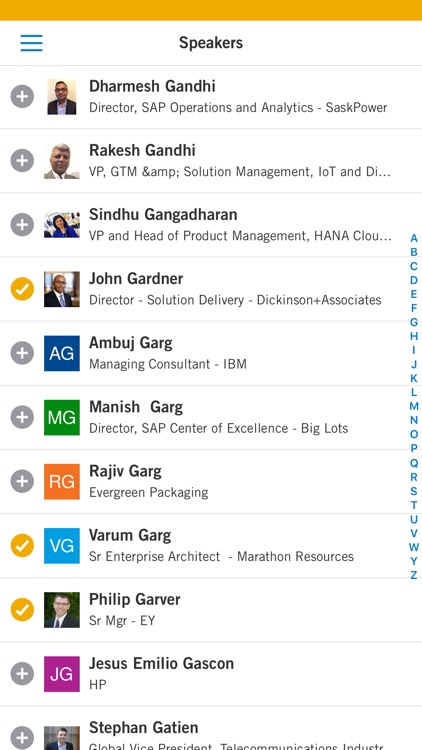The height and width of the screenshot is (750, 422).
Task: Jump to letter M in index
Action: tap(414, 407)
